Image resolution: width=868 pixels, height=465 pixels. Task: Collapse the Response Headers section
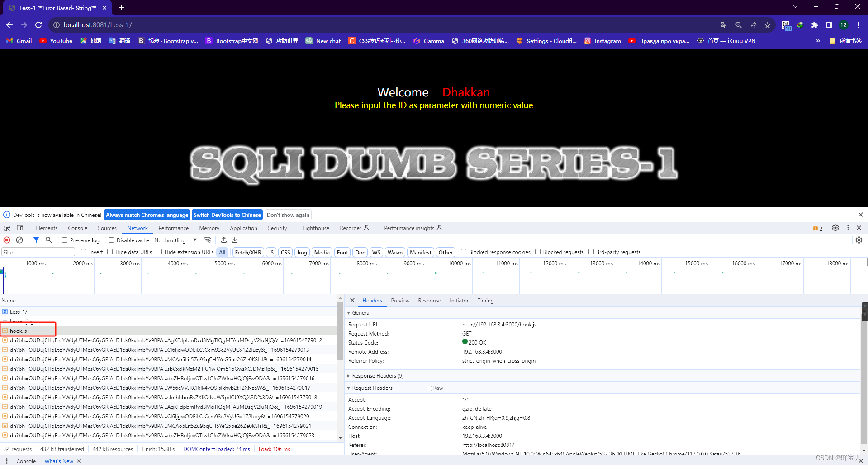(x=348, y=376)
